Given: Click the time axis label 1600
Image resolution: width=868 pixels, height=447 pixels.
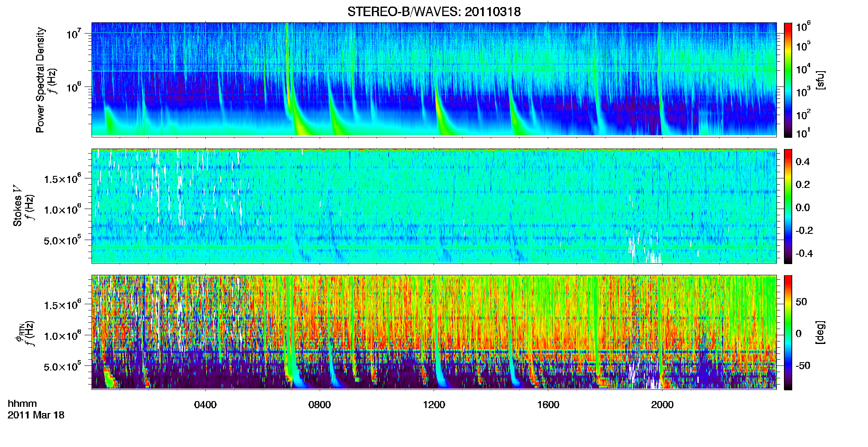Looking at the screenshot, I should pos(548,405).
